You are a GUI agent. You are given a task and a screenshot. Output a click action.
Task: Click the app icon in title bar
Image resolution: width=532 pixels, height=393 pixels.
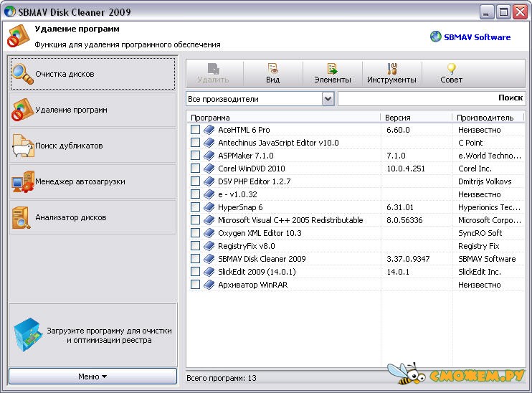[10, 11]
